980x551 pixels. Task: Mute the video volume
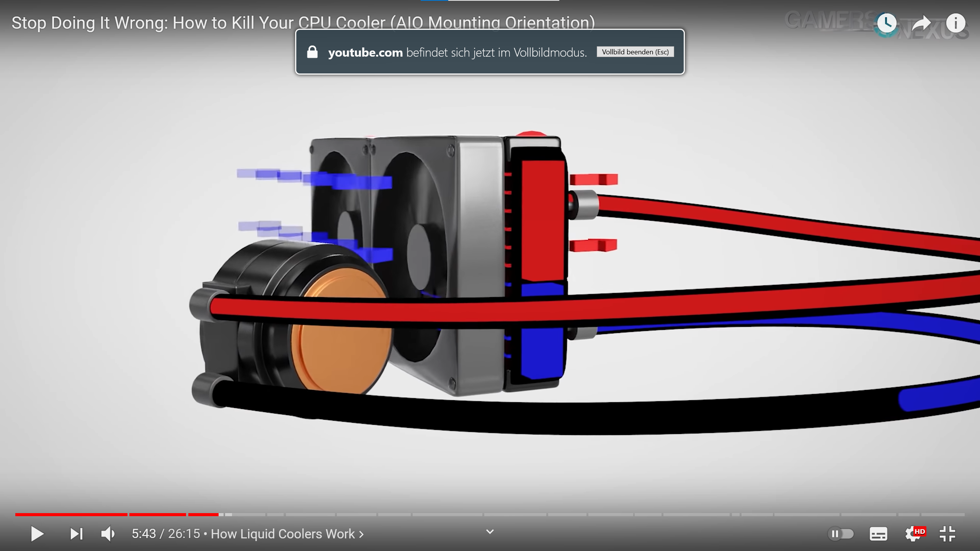[x=108, y=534]
